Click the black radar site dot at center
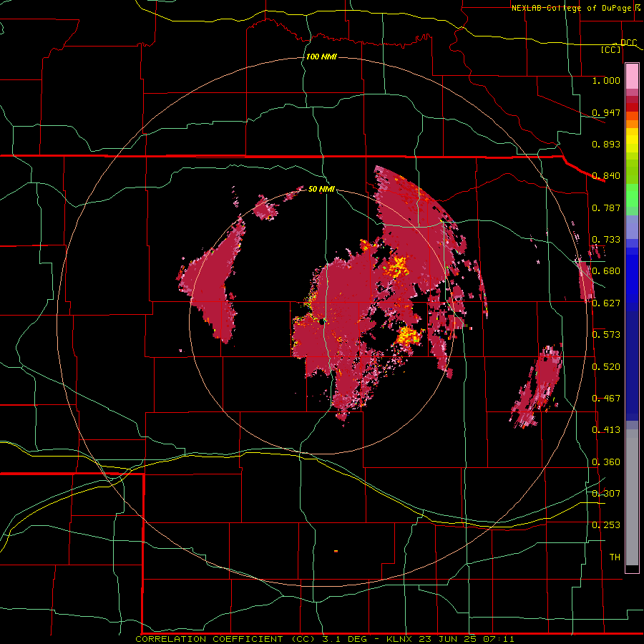This screenshot has width=644, height=644. tap(322, 323)
